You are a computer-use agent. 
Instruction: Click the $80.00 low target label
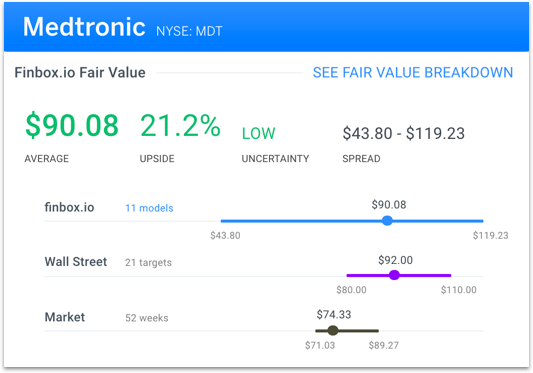(351, 290)
